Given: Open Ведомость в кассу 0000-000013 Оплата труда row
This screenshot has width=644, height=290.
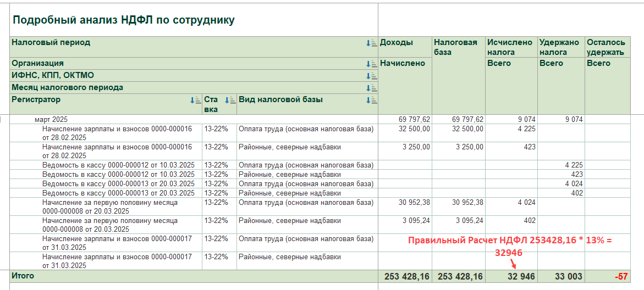Looking at the screenshot, I should (118, 184).
